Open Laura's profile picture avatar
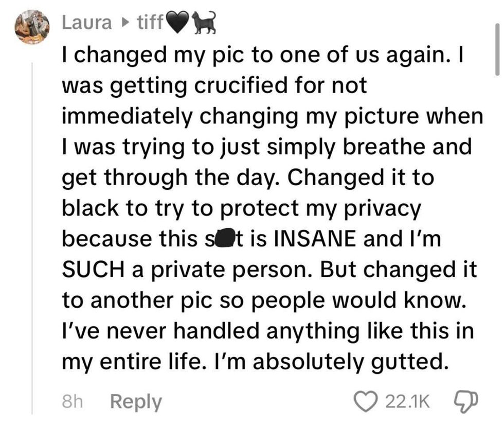504x429 pixels. [x=32, y=27]
